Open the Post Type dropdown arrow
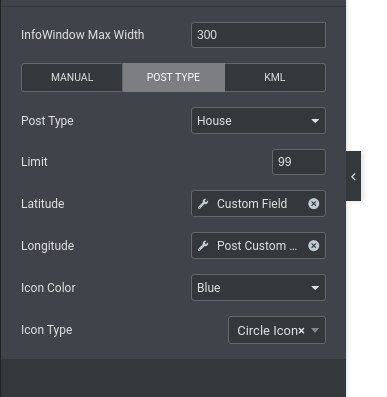The width and height of the screenshot is (387, 397). pos(315,121)
